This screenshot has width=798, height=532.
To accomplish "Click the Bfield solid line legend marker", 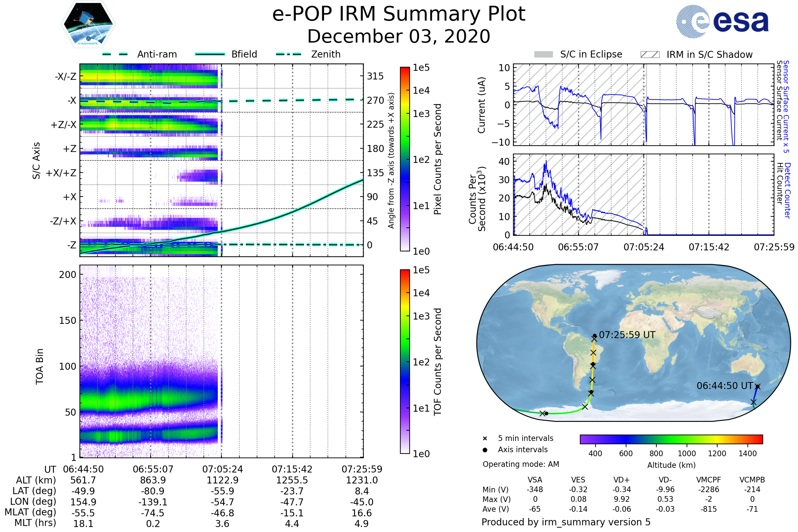I will pos(210,54).
